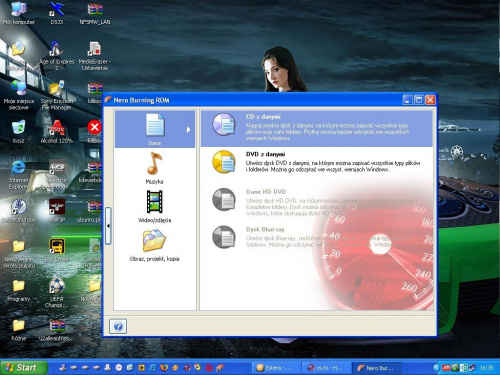The image size is (500, 375).
Task: Launch Sony Ericsson File Manager shortcut
Action: pyautogui.click(x=57, y=95)
